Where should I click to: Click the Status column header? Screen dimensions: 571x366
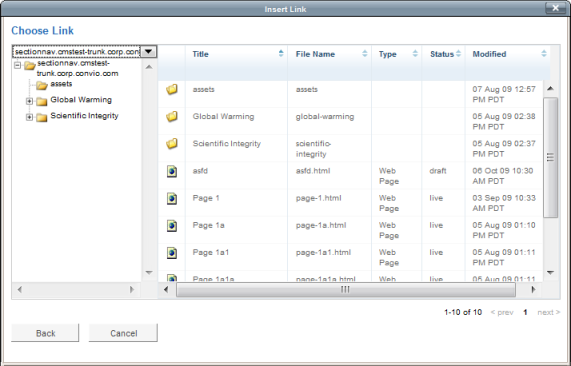[442, 54]
